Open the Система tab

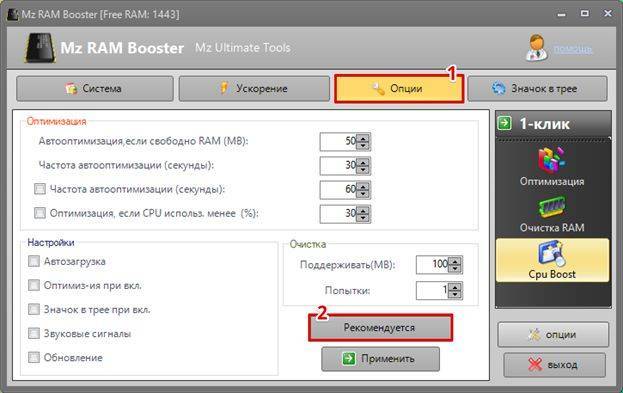click(x=95, y=89)
